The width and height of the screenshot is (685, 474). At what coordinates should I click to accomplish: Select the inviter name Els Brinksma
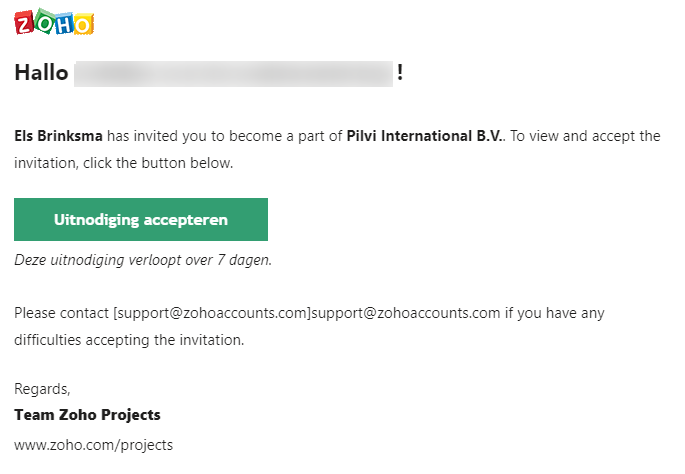coord(59,136)
